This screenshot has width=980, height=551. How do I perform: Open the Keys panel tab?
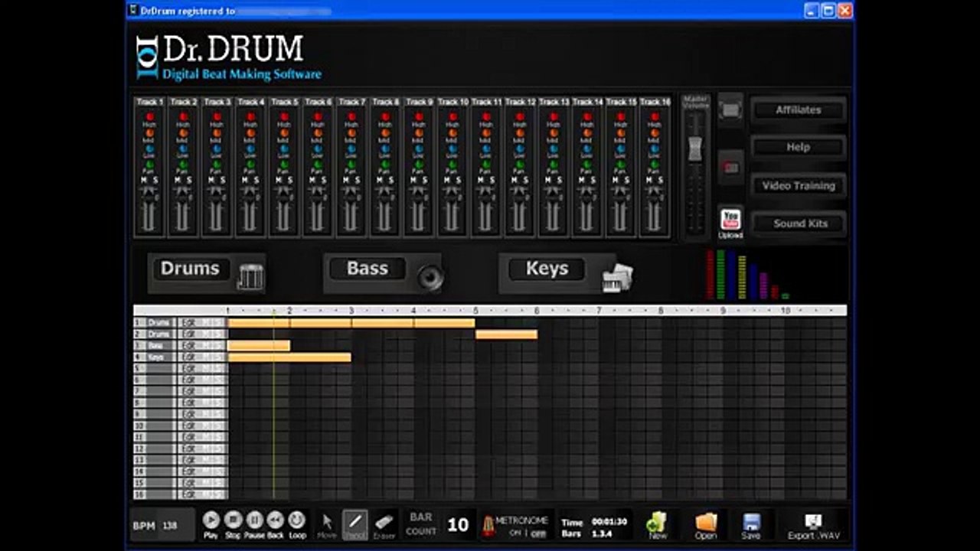click(x=547, y=269)
